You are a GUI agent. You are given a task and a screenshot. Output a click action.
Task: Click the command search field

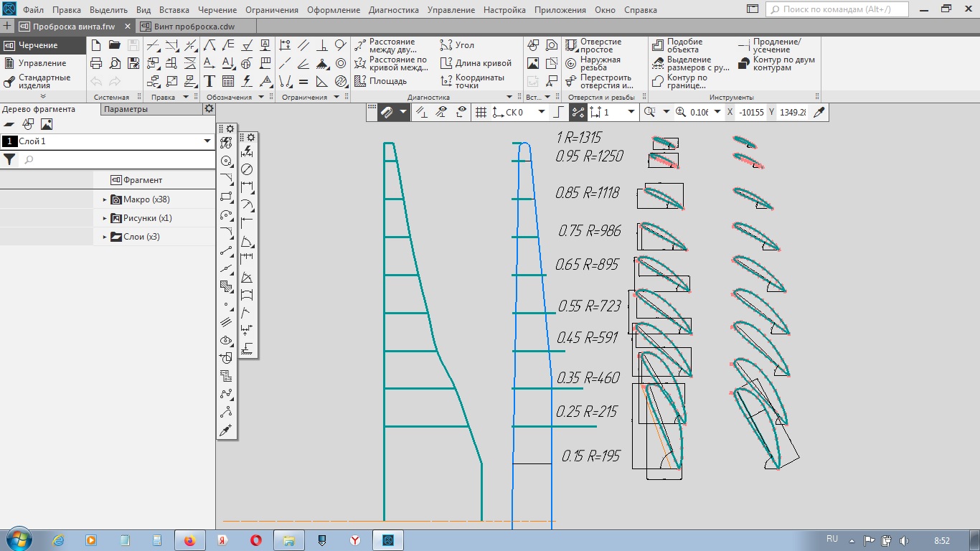coord(837,10)
